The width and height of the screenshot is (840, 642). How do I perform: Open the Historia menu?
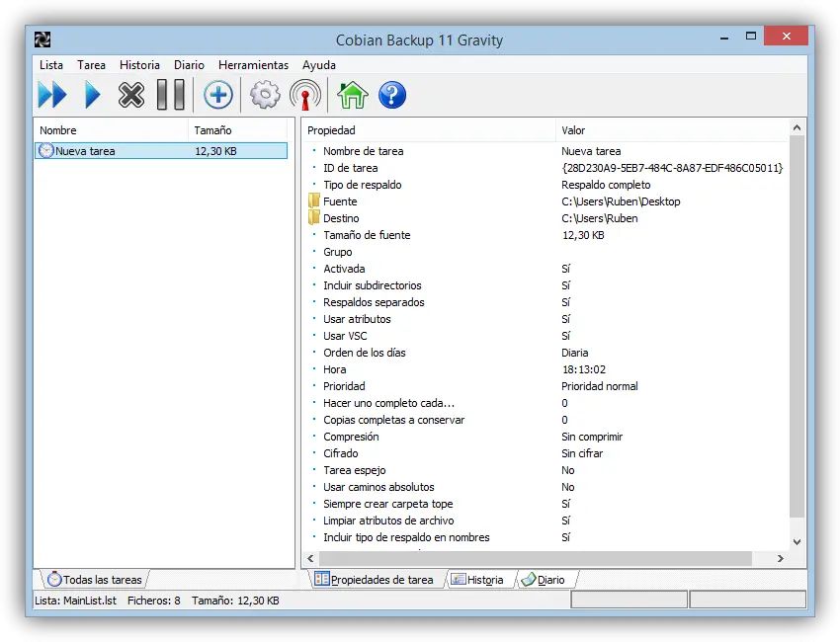(x=139, y=65)
